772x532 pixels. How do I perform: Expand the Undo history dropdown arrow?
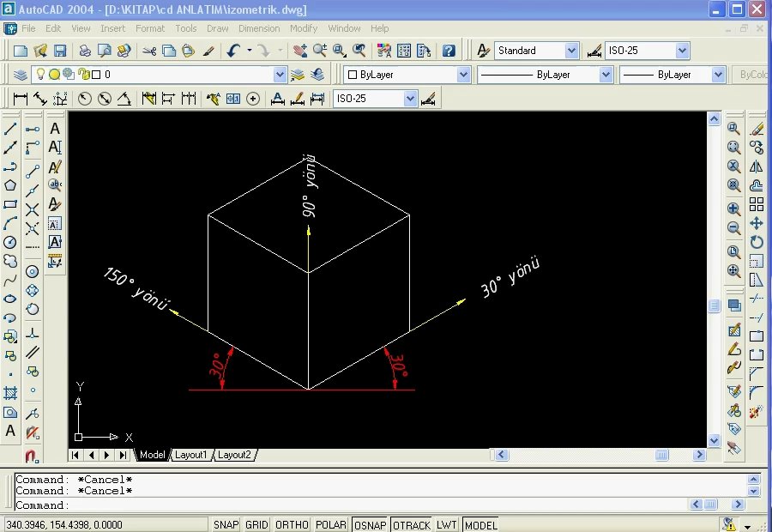249,51
